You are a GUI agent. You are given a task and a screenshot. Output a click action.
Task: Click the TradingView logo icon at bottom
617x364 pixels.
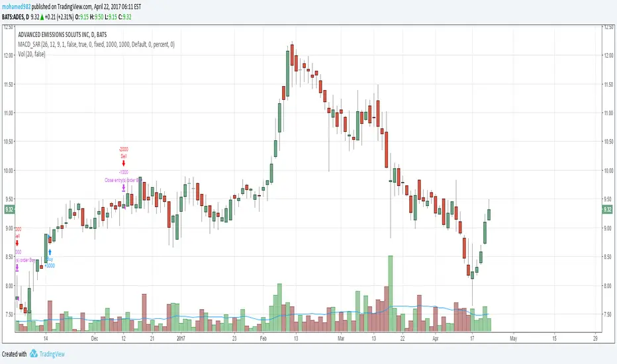34,354
